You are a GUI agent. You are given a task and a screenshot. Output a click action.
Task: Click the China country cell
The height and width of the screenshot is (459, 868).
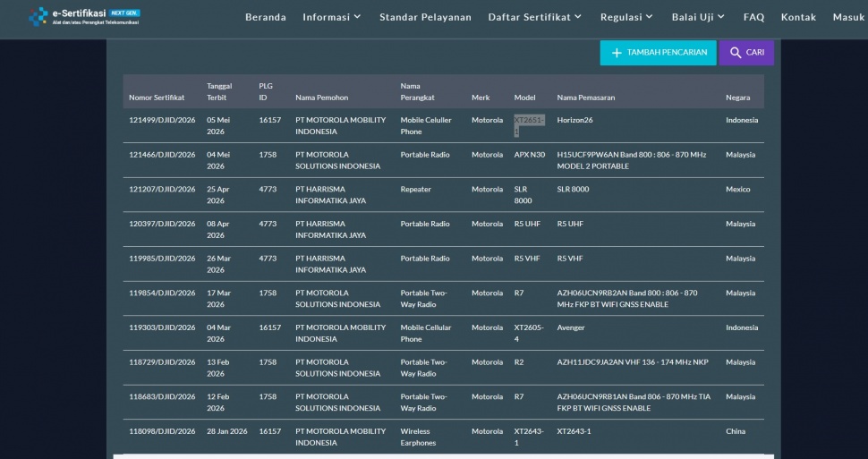pos(736,431)
